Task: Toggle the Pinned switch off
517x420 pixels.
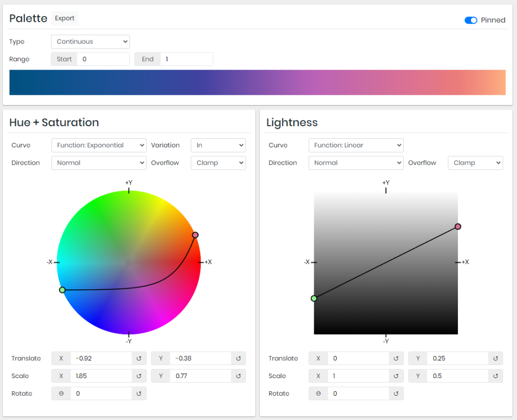Action: [471, 20]
